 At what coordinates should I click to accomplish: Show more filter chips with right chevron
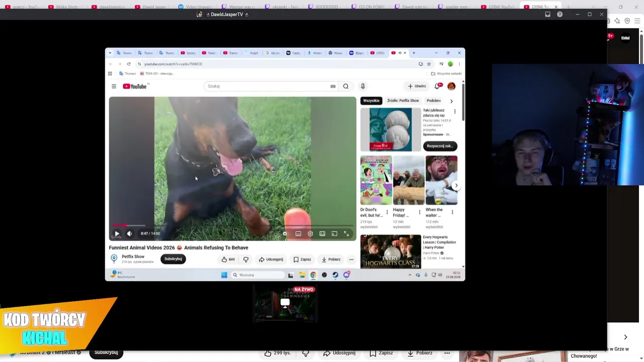(451, 101)
